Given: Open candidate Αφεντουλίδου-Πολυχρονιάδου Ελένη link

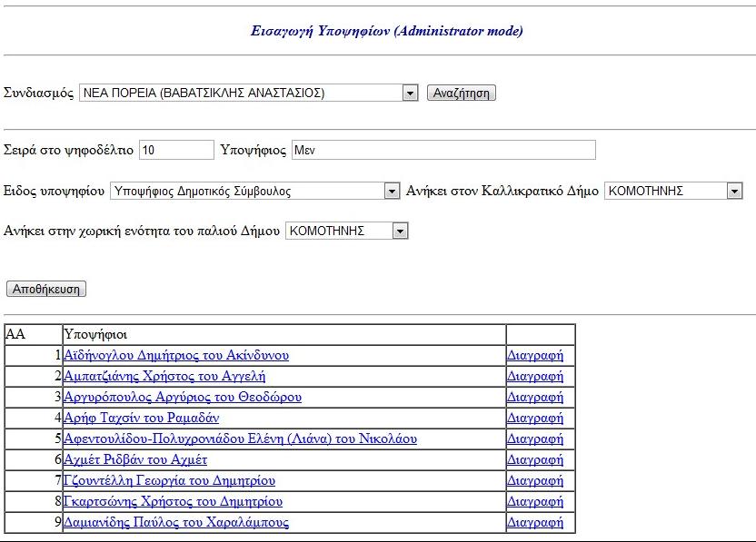Looking at the screenshot, I should click(240, 439).
